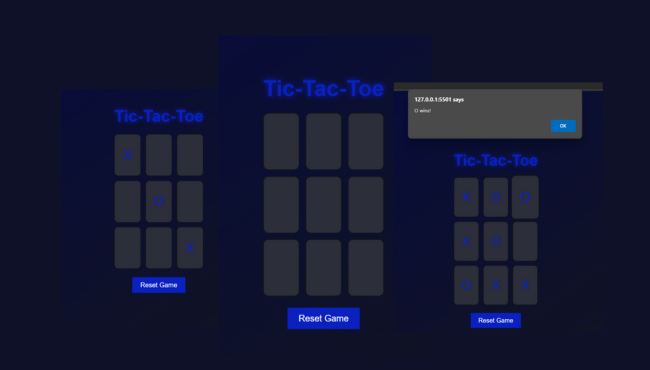Click the X in the left board's top-left cell
The height and width of the screenshot is (370, 650).
point(128,155)
